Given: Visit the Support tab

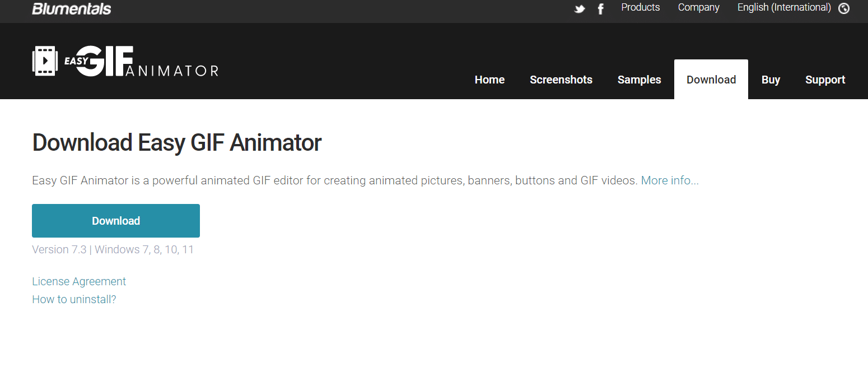Looking at the screenshot, I should click(825, 80).
